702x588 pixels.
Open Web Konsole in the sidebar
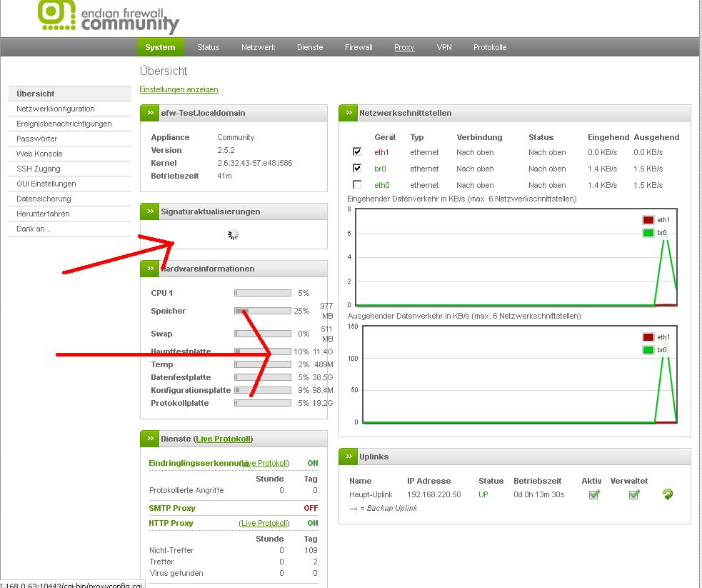pyautogui.click(x=70, y=154)
